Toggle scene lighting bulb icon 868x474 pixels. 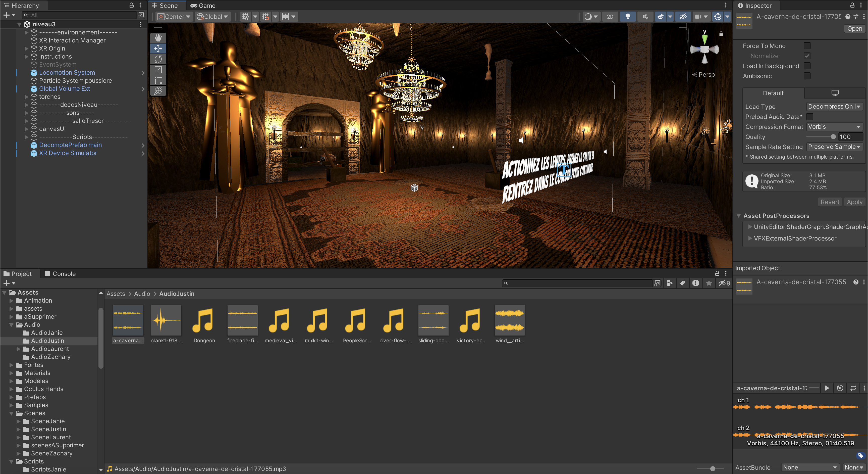[x=627, y=17]
